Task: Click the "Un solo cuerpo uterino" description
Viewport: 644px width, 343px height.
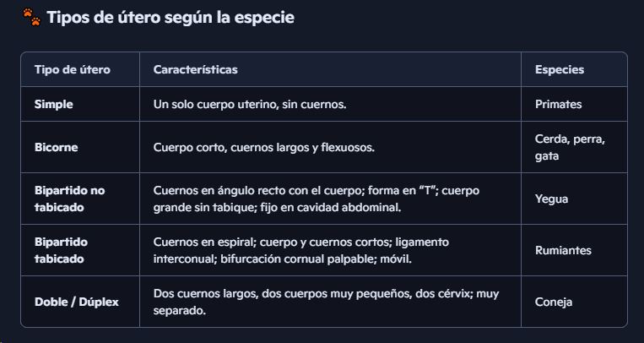Action: pyautogui.click(x=250, y=104)
